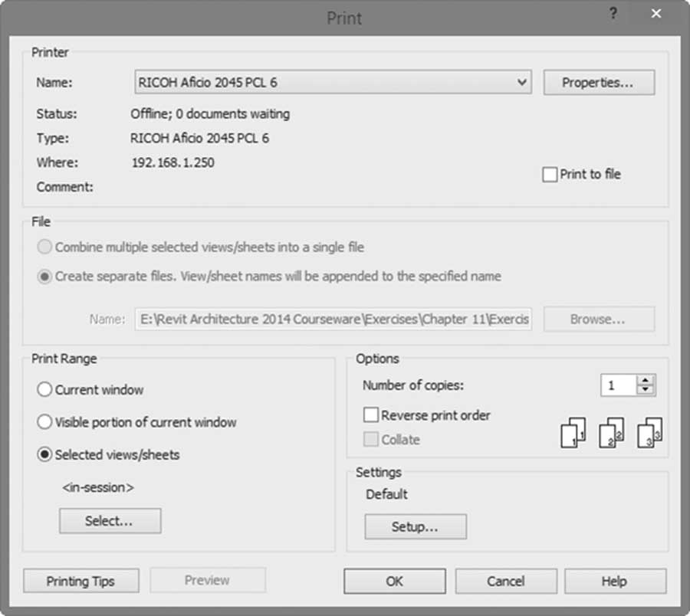Select the Current window radio button
Viewport: 690px width, 616px height.
pos(44,389)
